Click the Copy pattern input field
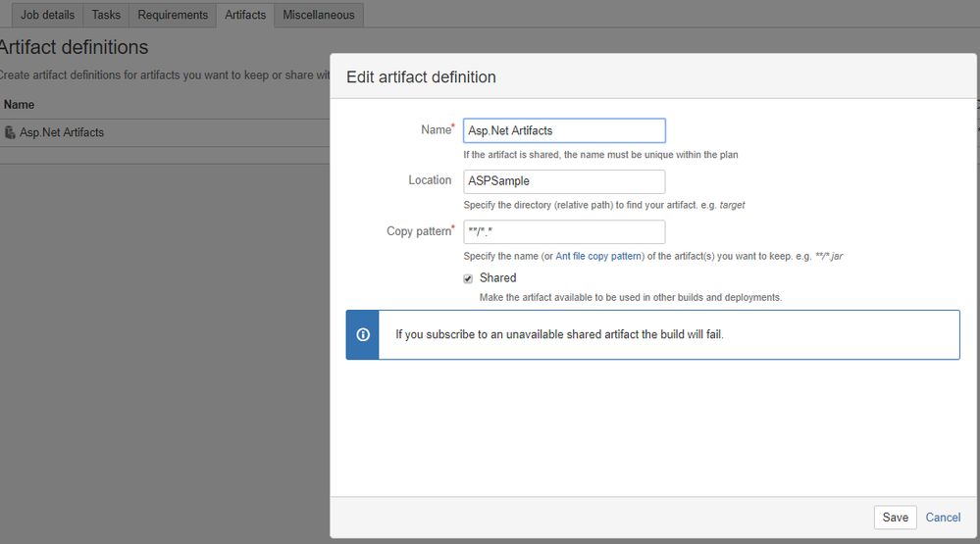980x544 pixels. [x=564, y=231]
